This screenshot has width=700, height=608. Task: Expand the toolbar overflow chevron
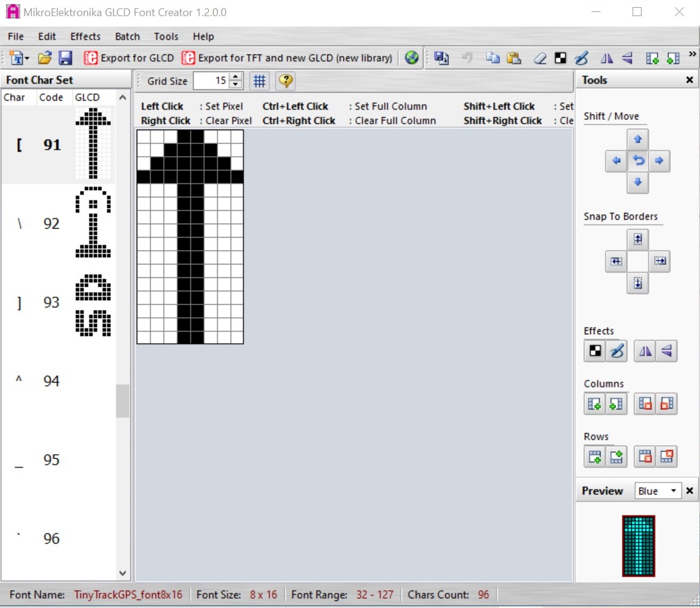(x=692, y=54)
